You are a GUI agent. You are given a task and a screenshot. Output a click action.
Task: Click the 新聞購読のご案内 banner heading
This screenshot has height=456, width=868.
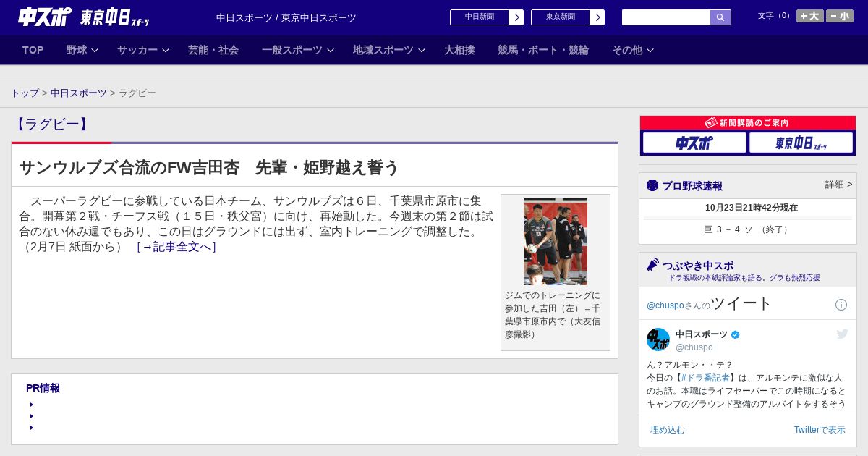coord(747,123)
